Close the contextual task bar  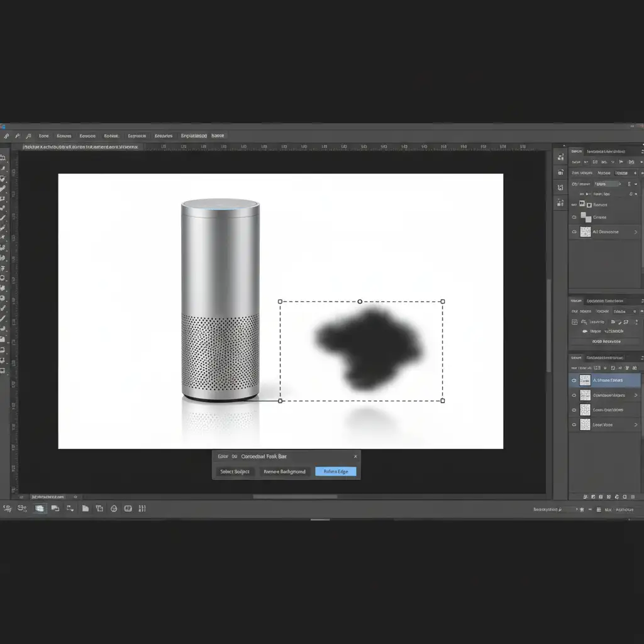[355, 457]
